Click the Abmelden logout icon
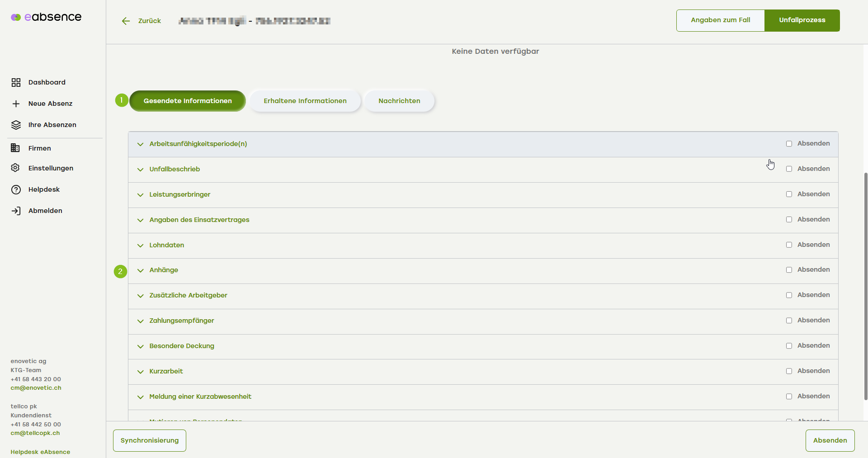This screenshot has width=868, height=458. [x=16, y=211]
